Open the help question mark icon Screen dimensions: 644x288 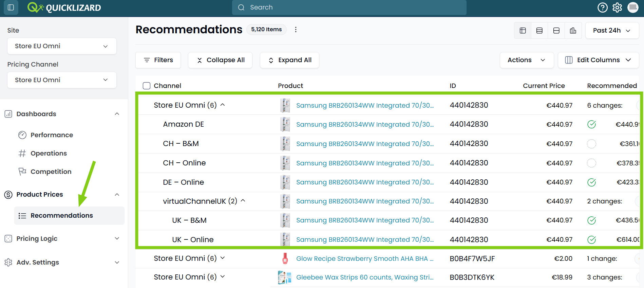pos(602,7)
